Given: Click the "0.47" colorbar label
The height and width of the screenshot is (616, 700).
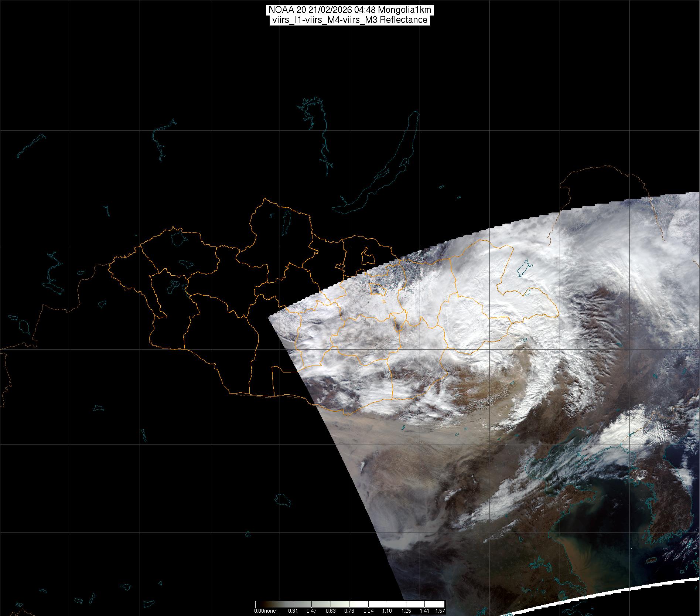Looking at the screenshot, I should coord(311,611).
